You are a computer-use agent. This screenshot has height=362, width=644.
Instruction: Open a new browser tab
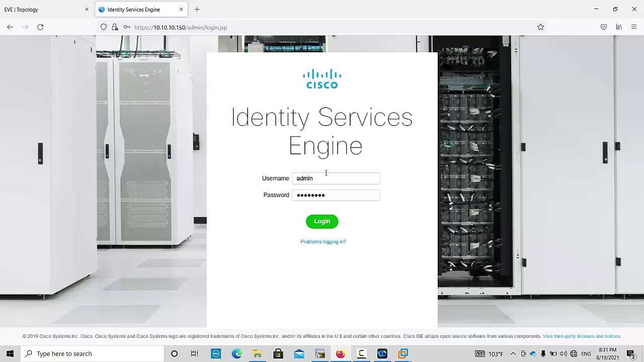(x=197, y=10)
